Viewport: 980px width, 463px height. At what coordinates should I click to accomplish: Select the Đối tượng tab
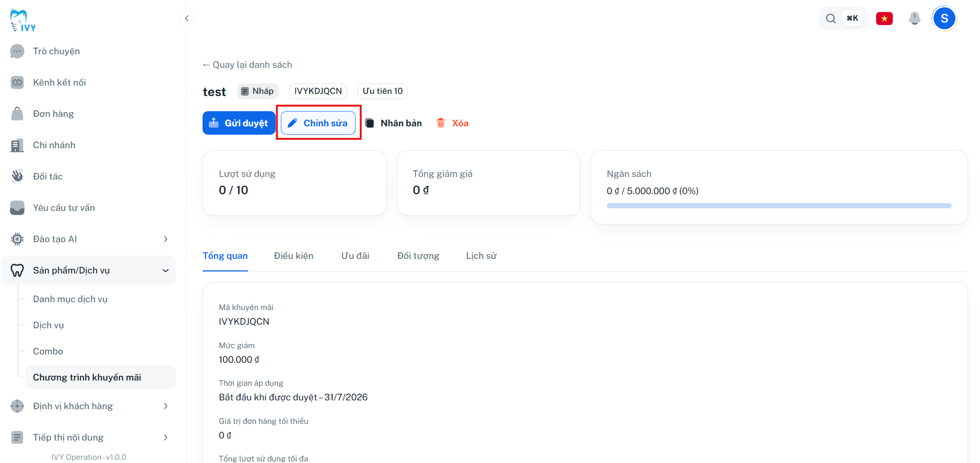coord(418,256)
